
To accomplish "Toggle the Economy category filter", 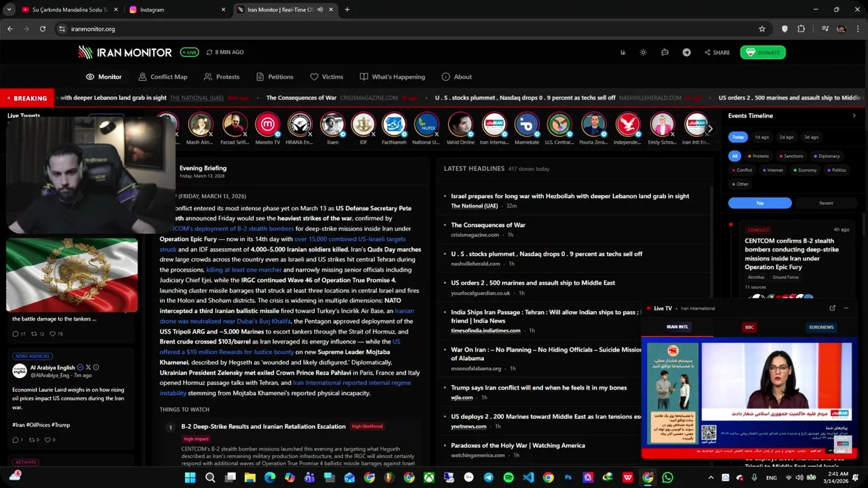I will pyautogui.click(x=805, y=170).
